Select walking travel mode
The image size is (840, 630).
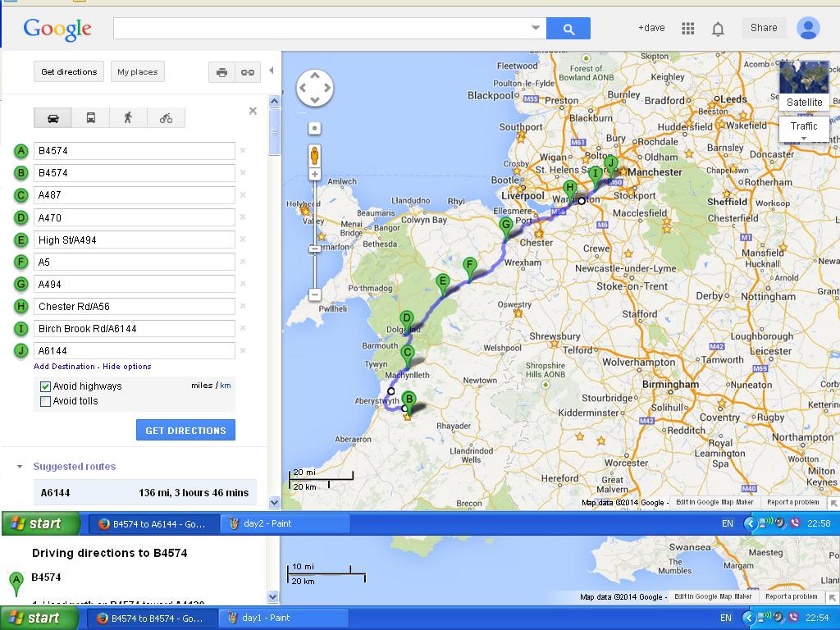[128, 118]
